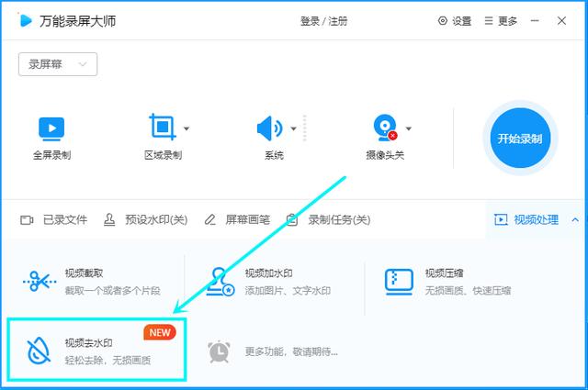The width and height of the screenshot is (588, 390).
Task: Click the 视频截取 scissors icon
Action: (40, 281)
